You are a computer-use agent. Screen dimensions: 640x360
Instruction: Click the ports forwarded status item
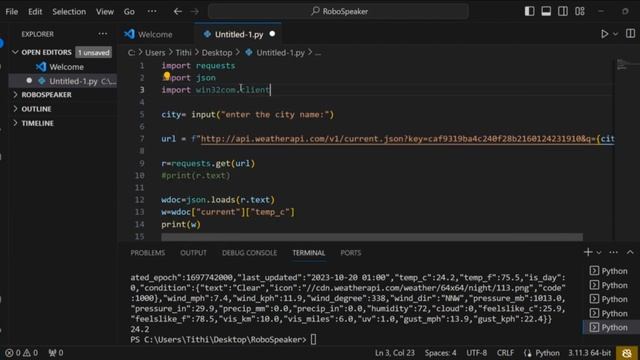point(56,353)
